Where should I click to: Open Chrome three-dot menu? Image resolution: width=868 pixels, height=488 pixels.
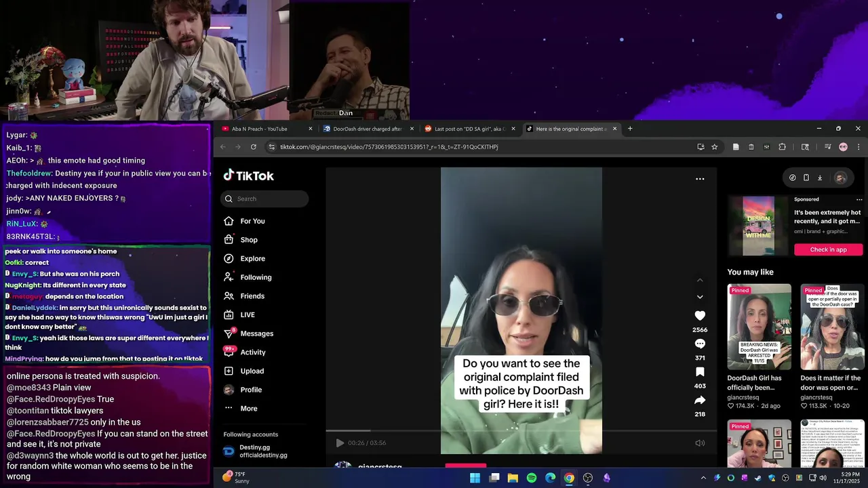(859, 146)
